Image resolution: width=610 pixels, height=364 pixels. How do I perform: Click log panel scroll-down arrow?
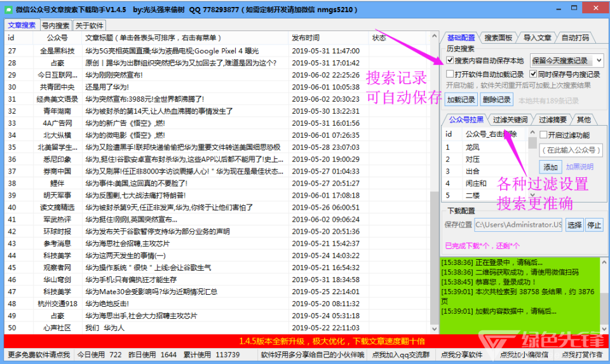(604, 329)
